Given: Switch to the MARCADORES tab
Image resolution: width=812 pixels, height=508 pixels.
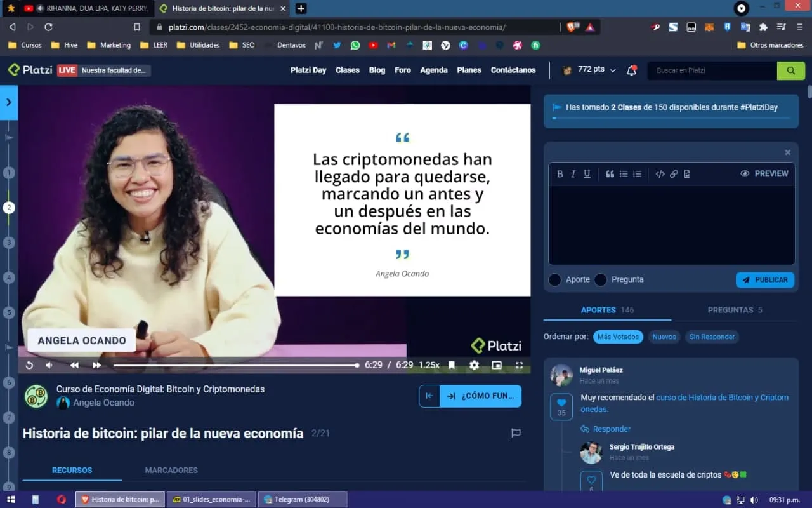Looking at the screenshot, I should click(x=171, y=471).
